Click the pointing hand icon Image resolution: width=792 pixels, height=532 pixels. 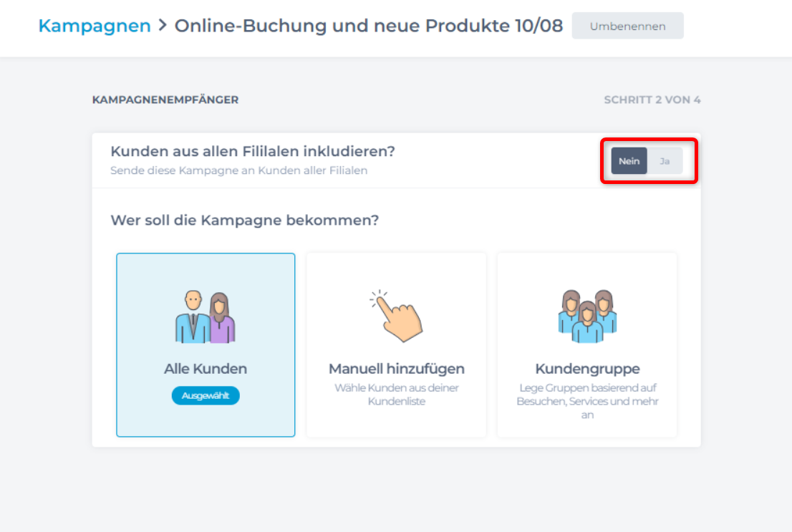coord(396,315)
